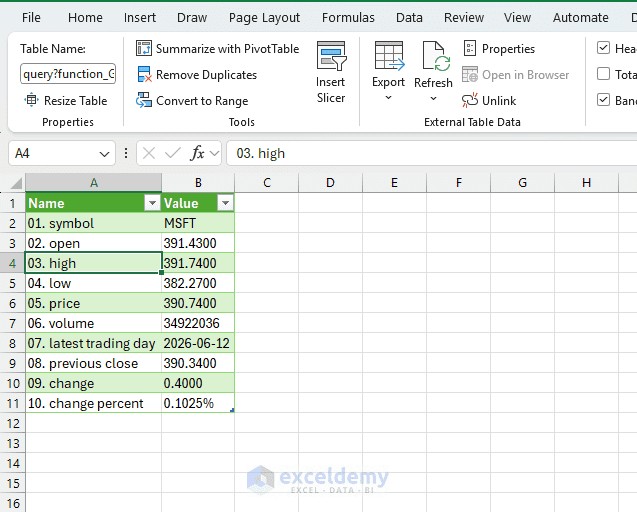
Task: Open the Value column filter dropdown
Action: (225, 203)
